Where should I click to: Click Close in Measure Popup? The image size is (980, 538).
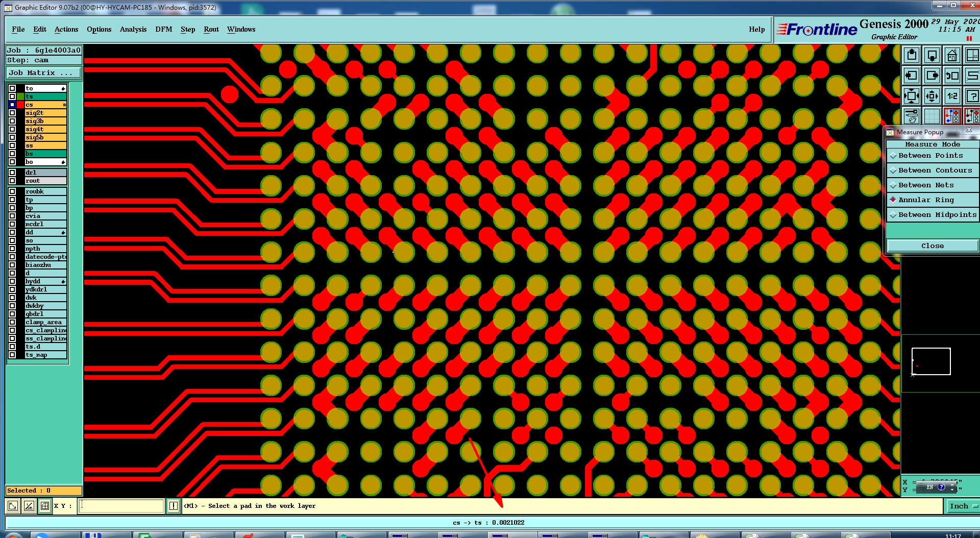tap(933, 246)
